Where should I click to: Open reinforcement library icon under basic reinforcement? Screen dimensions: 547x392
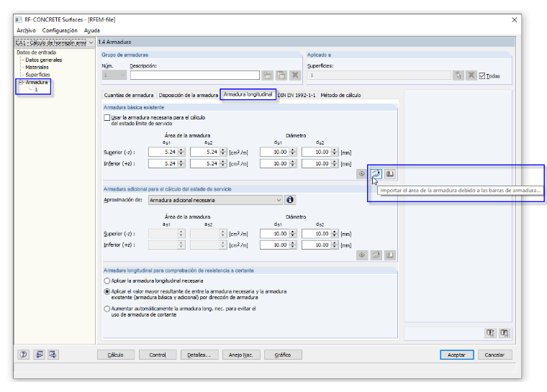(x=389, y=173)
